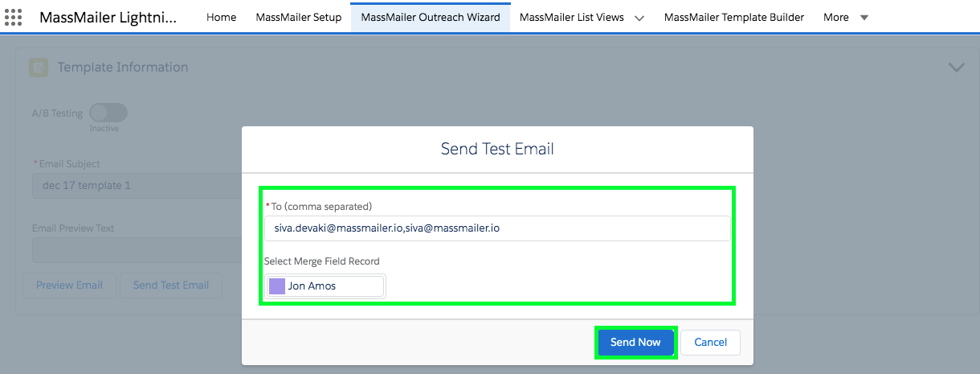980x374 pixels.
Task: Click the Inactive status label
Action: pyautogui.click(x=104, y=129)
